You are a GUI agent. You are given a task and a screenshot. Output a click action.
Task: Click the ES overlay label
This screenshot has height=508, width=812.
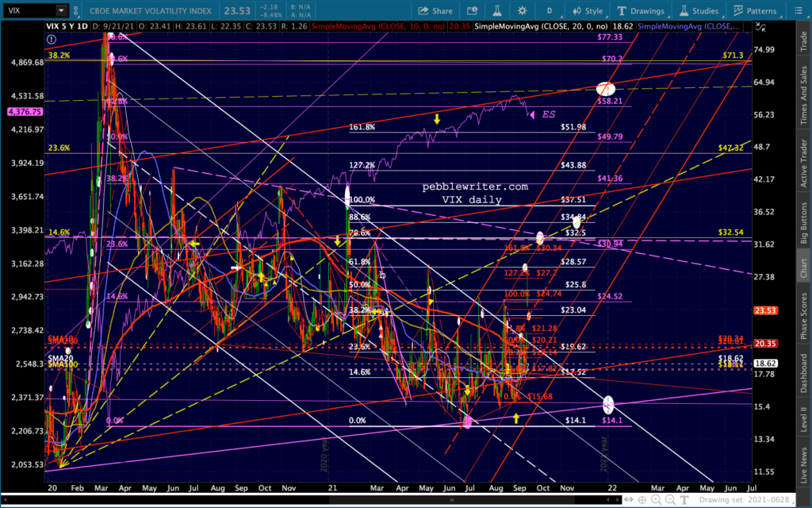tap(548, 114)
